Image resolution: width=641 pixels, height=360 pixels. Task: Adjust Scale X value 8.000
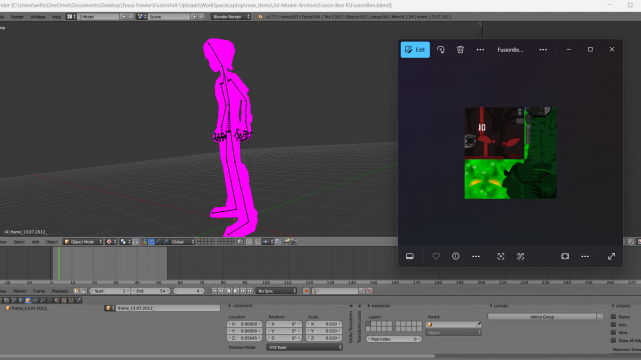(x=323, y=324)
